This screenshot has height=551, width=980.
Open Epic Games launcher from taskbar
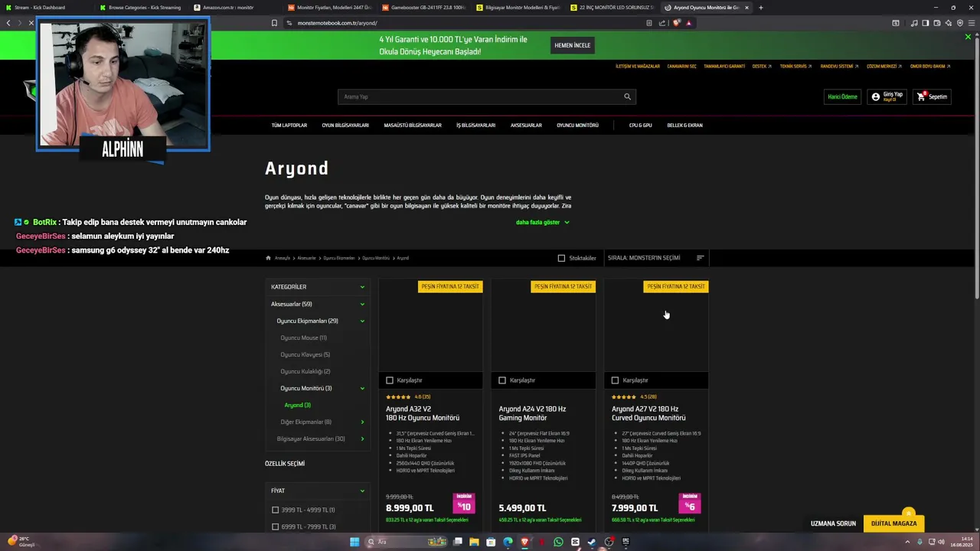click(x=626, y=542)
